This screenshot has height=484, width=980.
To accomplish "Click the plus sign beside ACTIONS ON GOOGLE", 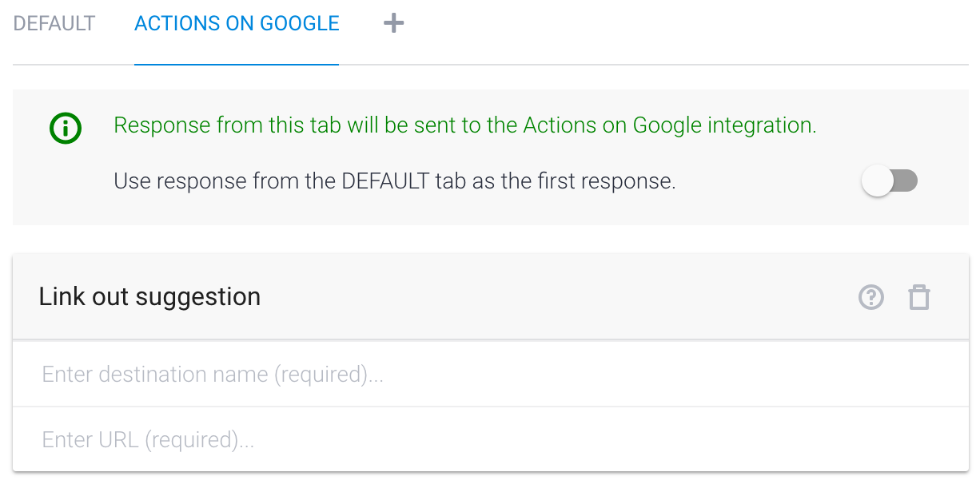I will point(393,24).
